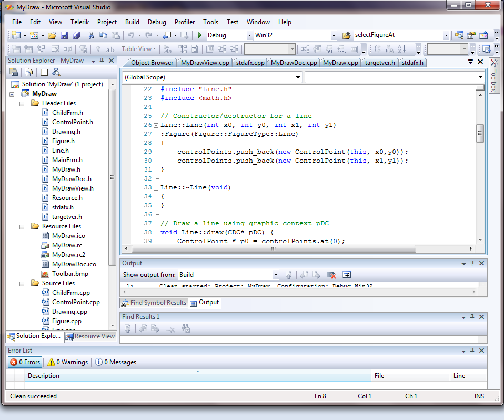Image resolution: width=504 pixels, height=420 pixels.
Task: Toggle auto-hide pin on the Error List
Action: [x=472, y=351]
